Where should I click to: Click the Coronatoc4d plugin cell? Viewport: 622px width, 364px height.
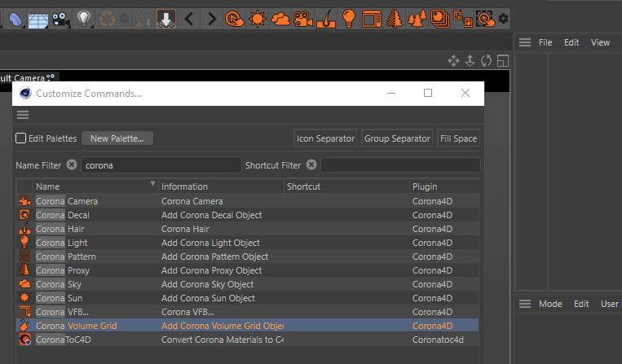pyautogui.click(x=438, y=340)
